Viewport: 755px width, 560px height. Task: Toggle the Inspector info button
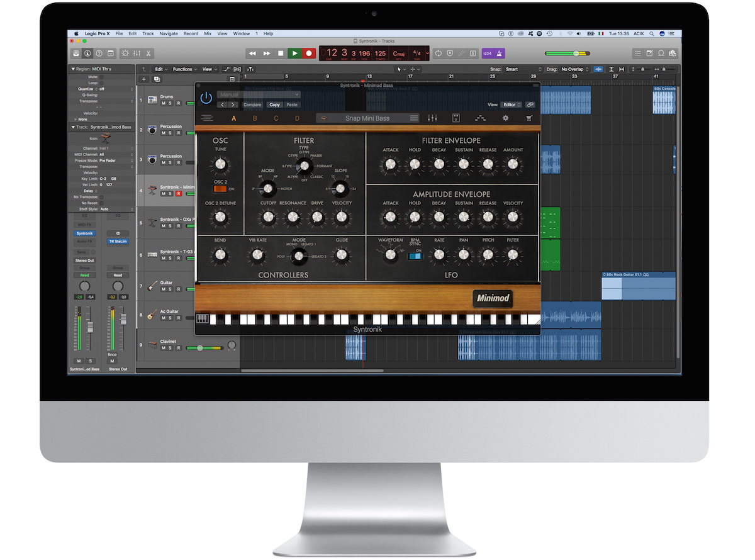pyautogui.click(x=87, y=53)
